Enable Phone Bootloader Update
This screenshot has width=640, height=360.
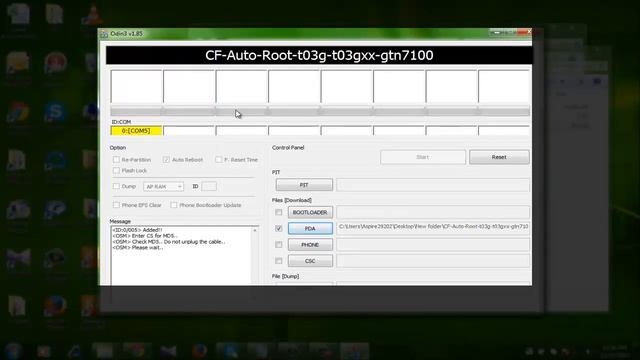tap(174, 205)
